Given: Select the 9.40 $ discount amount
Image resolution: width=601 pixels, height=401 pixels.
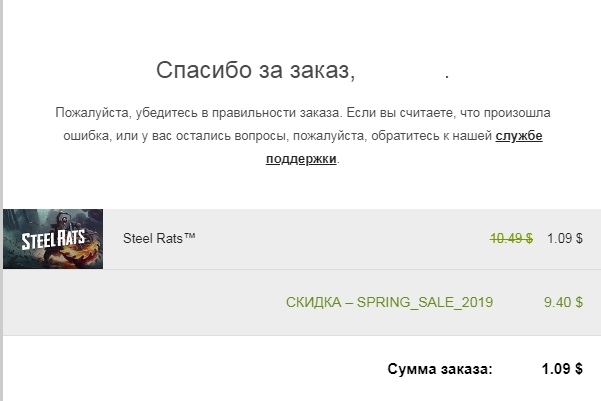Looking at the screenshot, I should click(x=565, y=302).
